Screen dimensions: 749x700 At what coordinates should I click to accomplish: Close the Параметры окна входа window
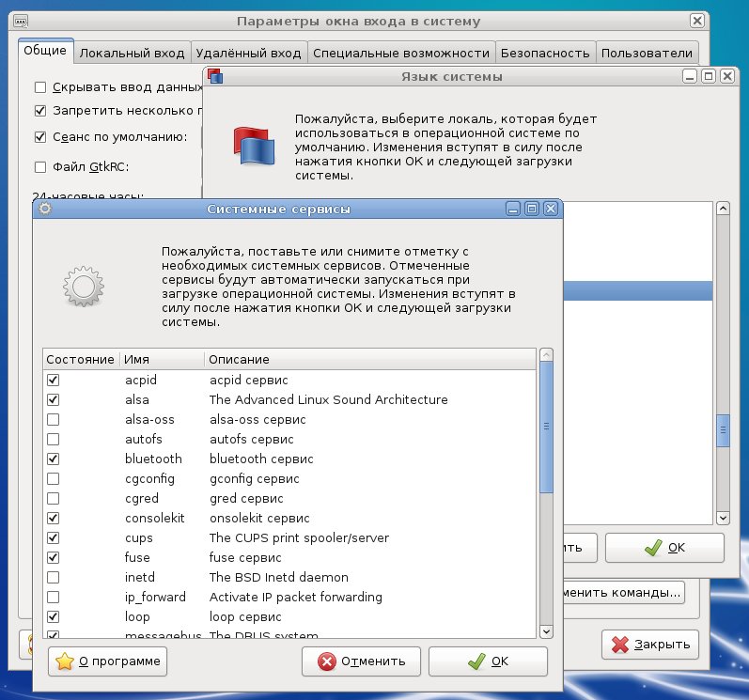tap(697, 21)
